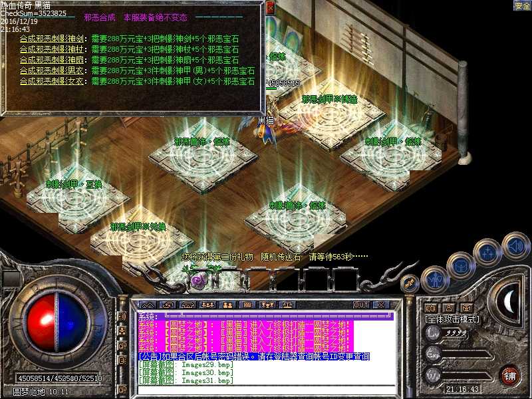Click the 安全 safe-zone indicator
This screenshot has width=532, height=399.
[522, 5]
